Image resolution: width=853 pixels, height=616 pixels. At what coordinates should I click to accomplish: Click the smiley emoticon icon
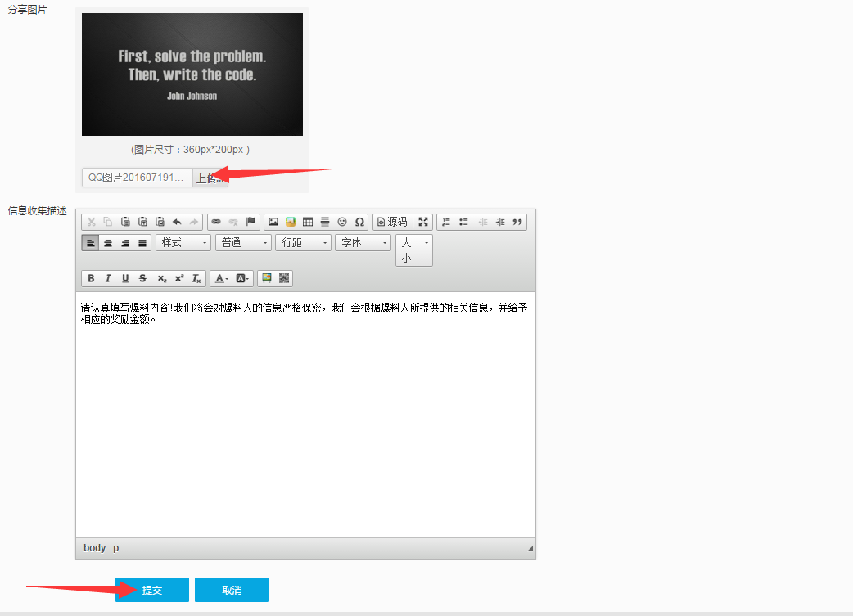(342, 222)
